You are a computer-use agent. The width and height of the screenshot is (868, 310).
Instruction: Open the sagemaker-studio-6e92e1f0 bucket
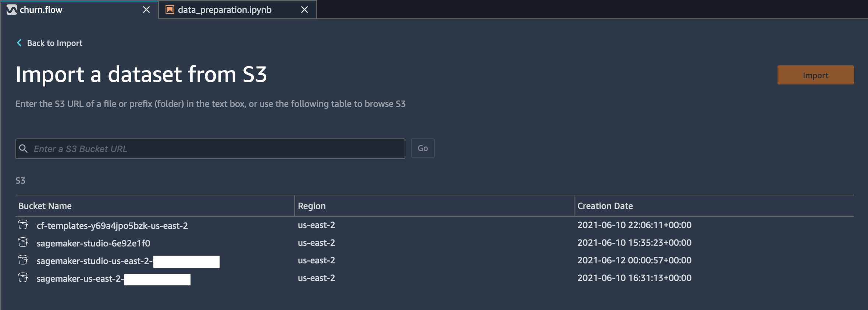93,243
